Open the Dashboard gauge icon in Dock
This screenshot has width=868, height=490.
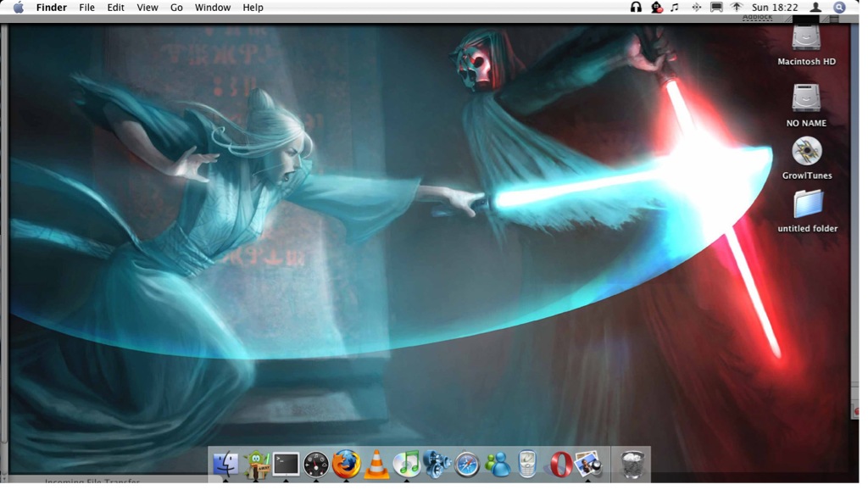316,465
